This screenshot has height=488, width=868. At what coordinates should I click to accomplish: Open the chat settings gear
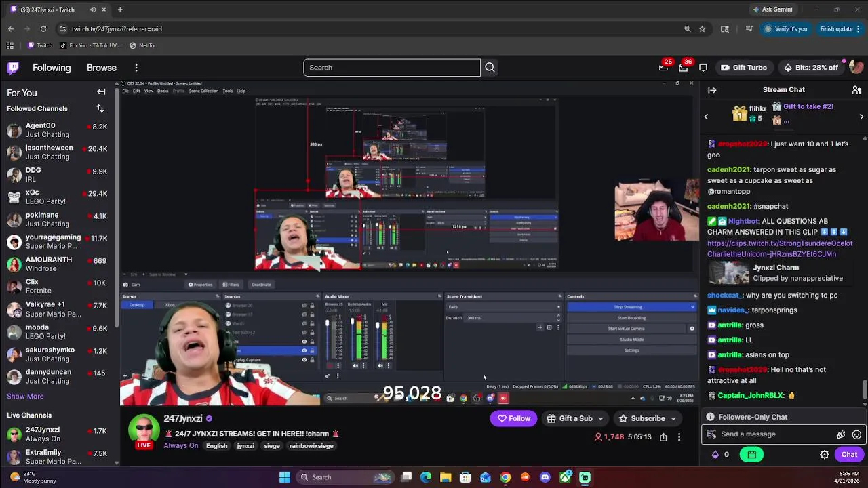click(825, 455)
